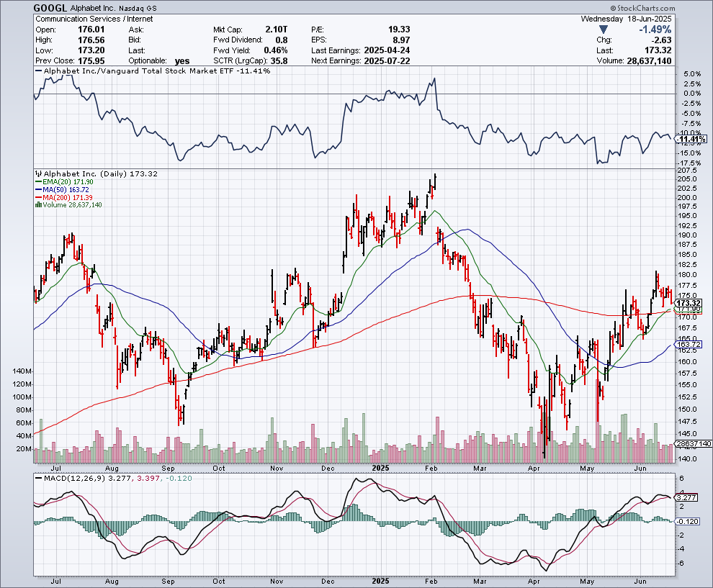713x588 pixels.
Task: Click the Jun label under the MACD panel
Action: pos(640,582)
